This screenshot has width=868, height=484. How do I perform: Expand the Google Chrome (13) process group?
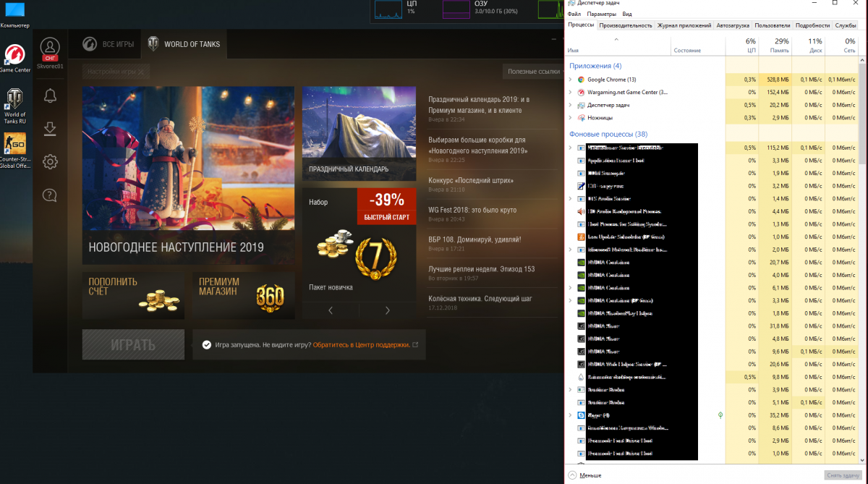570,80
